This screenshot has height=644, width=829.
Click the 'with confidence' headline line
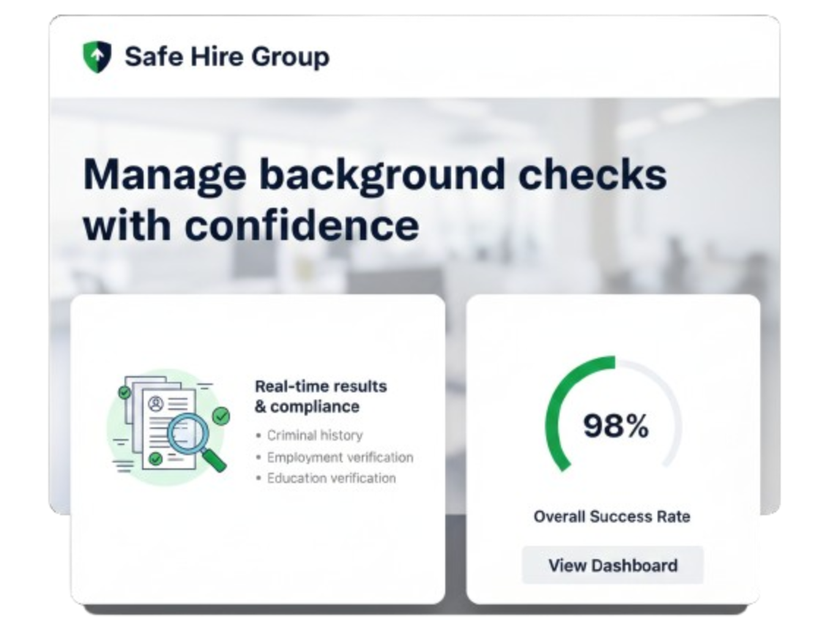[251, 225]
